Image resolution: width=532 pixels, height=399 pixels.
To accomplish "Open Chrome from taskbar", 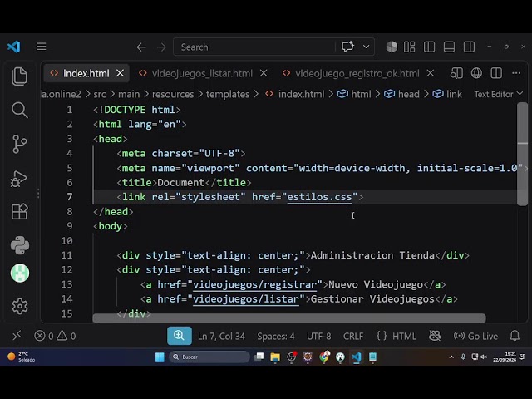I will 324,357.
